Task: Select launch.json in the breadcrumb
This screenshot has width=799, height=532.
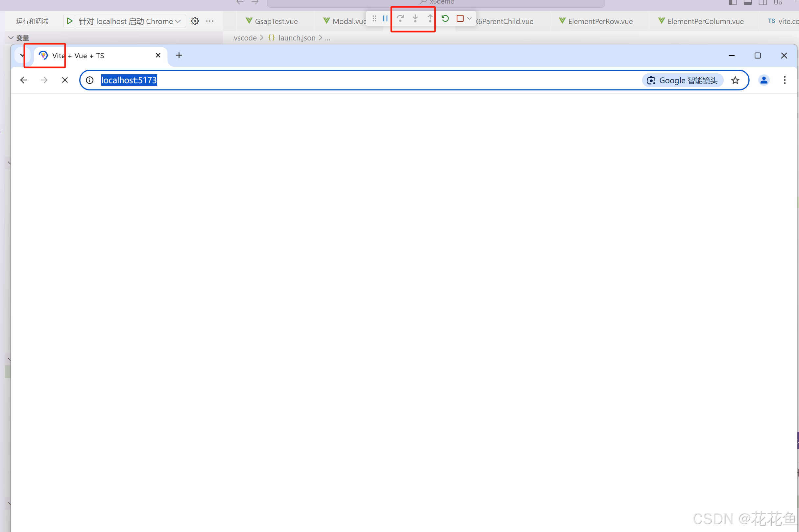Action: pos(297,38)
